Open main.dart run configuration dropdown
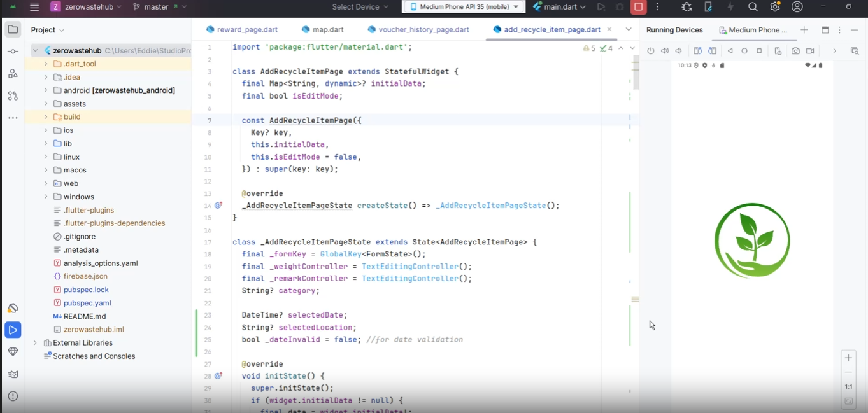 point(559,7)
